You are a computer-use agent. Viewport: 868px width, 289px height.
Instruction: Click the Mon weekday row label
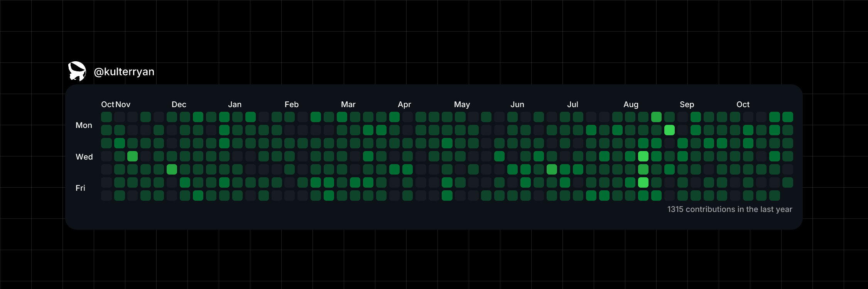coord(84,125)
